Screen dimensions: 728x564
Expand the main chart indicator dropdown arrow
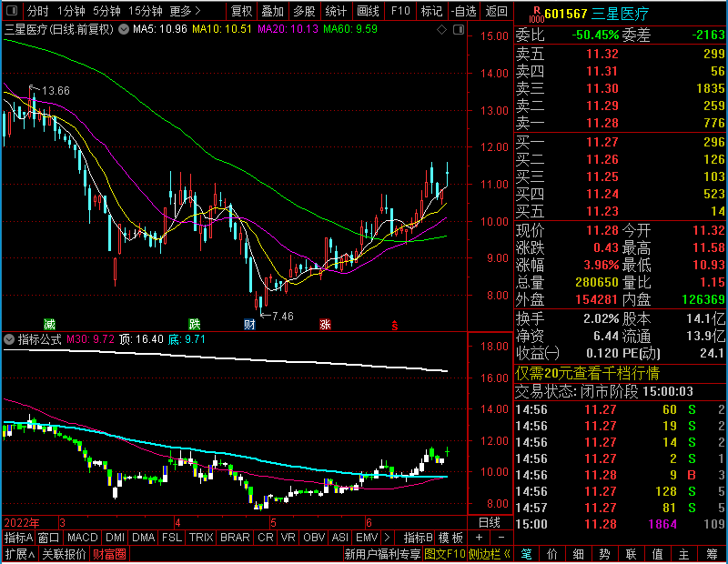tap(124, 29)
